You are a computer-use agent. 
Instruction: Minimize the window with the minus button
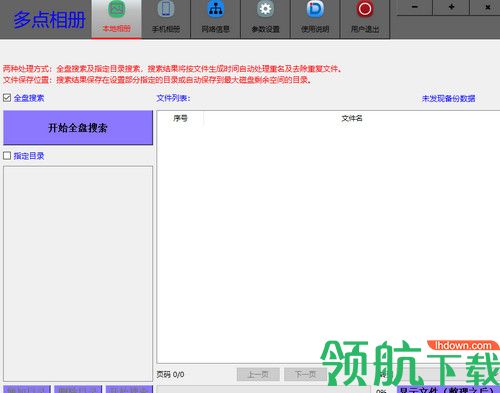[x=415, y=7]
